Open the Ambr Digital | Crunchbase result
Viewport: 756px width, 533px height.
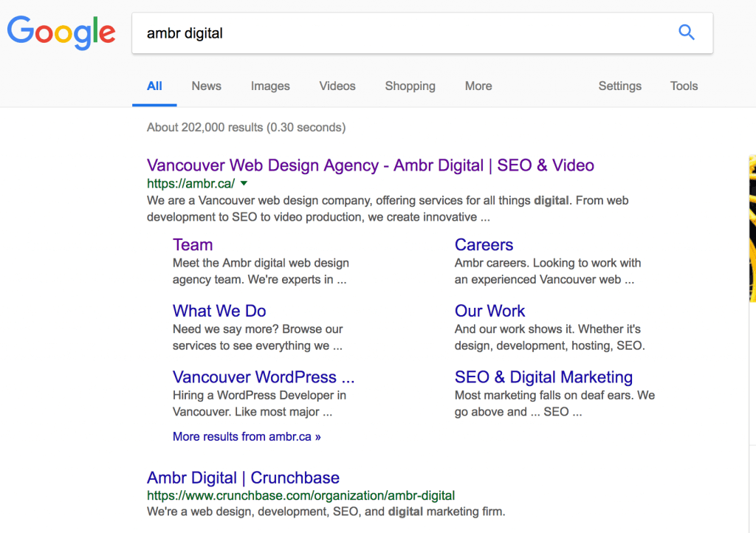point(243,478)
